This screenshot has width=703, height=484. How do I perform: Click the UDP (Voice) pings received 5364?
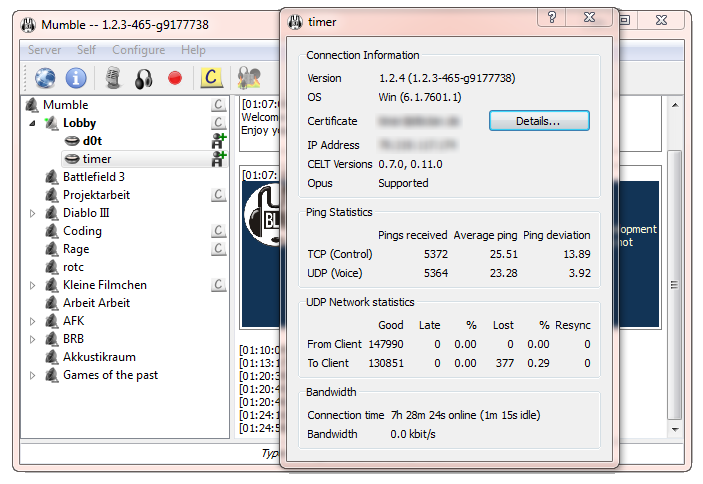(436, 273)
